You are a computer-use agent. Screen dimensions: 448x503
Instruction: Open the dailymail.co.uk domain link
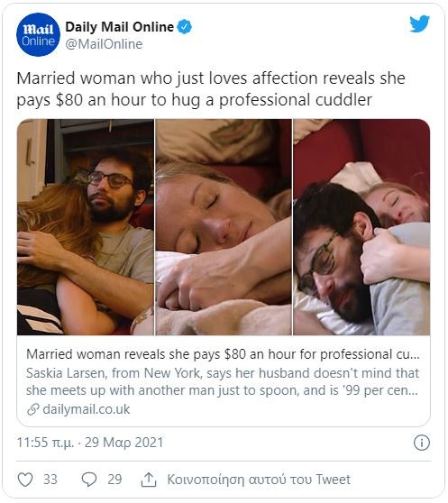[87, 409]
